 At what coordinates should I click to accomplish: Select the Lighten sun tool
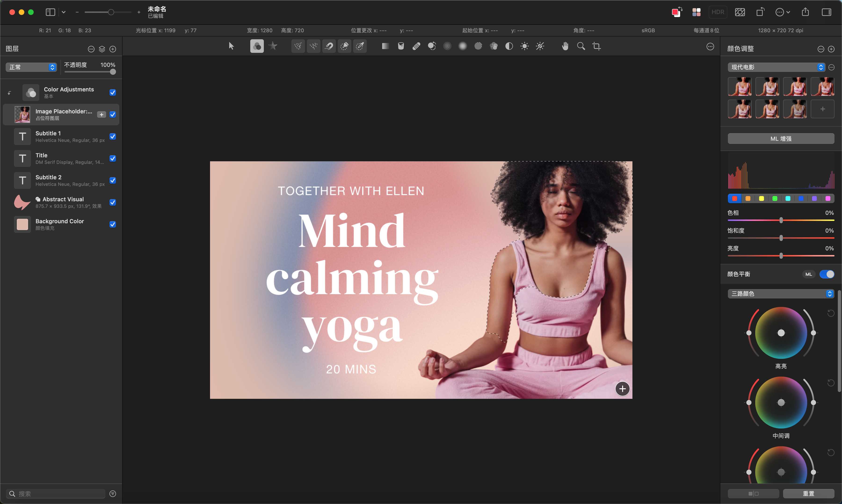[x=524, y=46]
